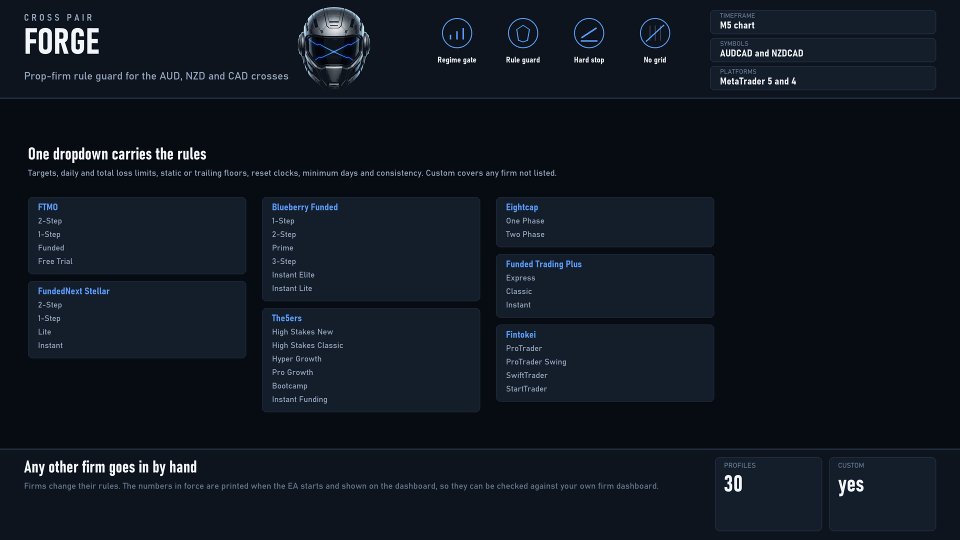Click the Rule guard pentagon icon
The width and height of the screenshot is (960, 540).
523,33
